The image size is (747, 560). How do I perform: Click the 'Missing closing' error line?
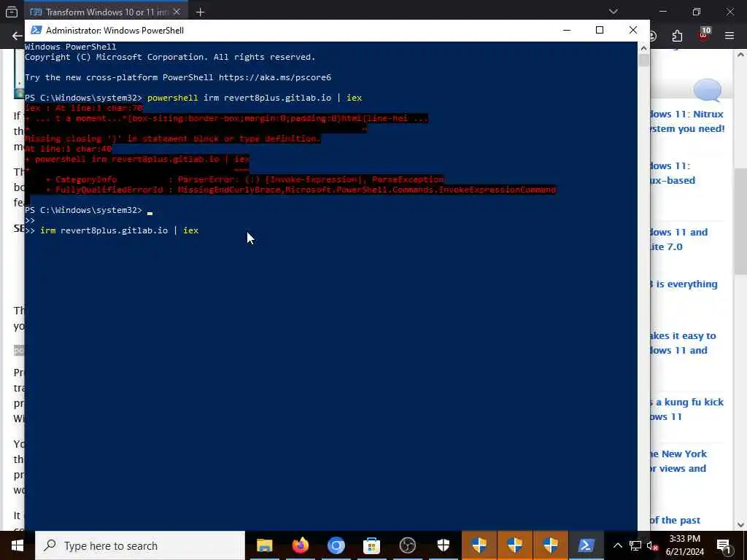pyautogui.click(x=172, y=139)
